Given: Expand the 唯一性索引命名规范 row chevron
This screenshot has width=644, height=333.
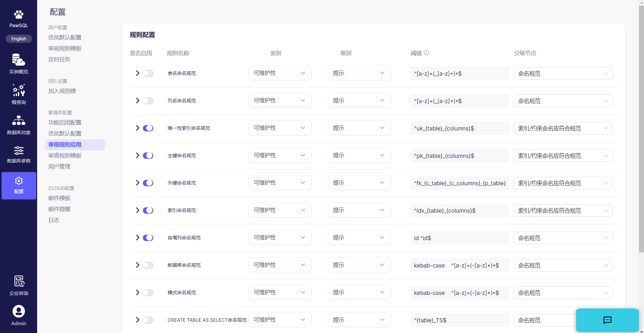Looking at the screenshot, I should [x=138, y=128].
